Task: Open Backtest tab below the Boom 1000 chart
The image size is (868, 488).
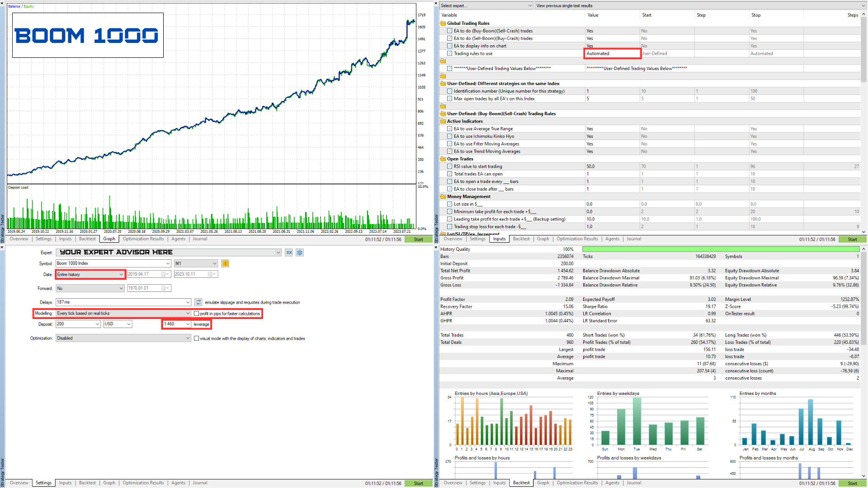Action: coord(87,239)
